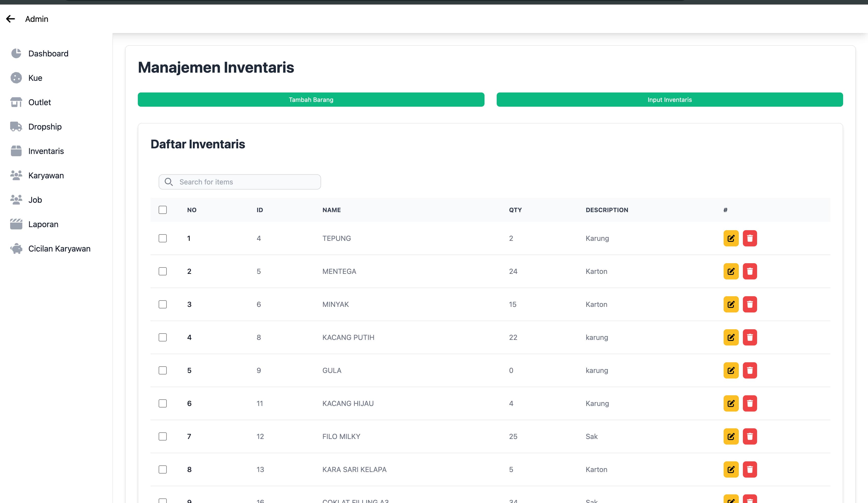Tick the checkbox next to GULA
This screenshot has width=868, height=503.
(x=163, y=370)
